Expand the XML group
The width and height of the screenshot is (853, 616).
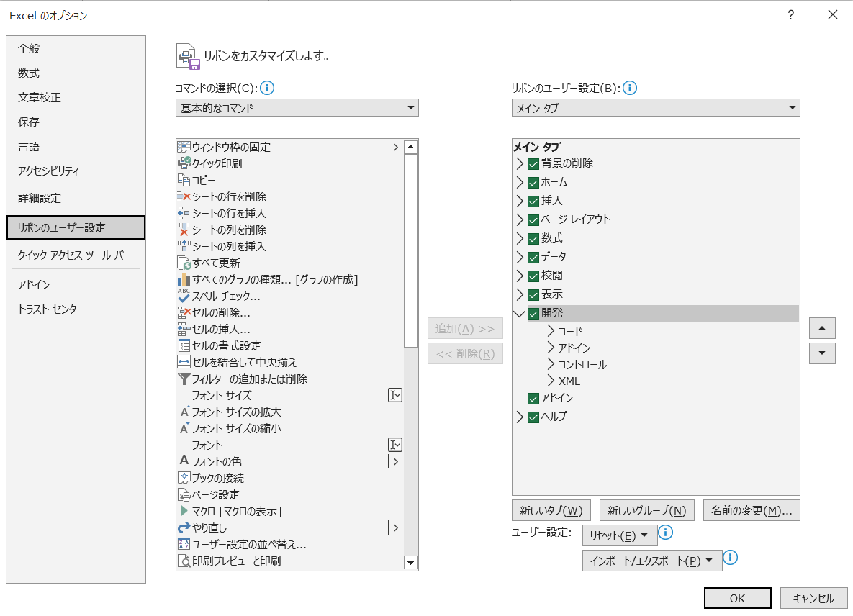[x=551, y=381]
